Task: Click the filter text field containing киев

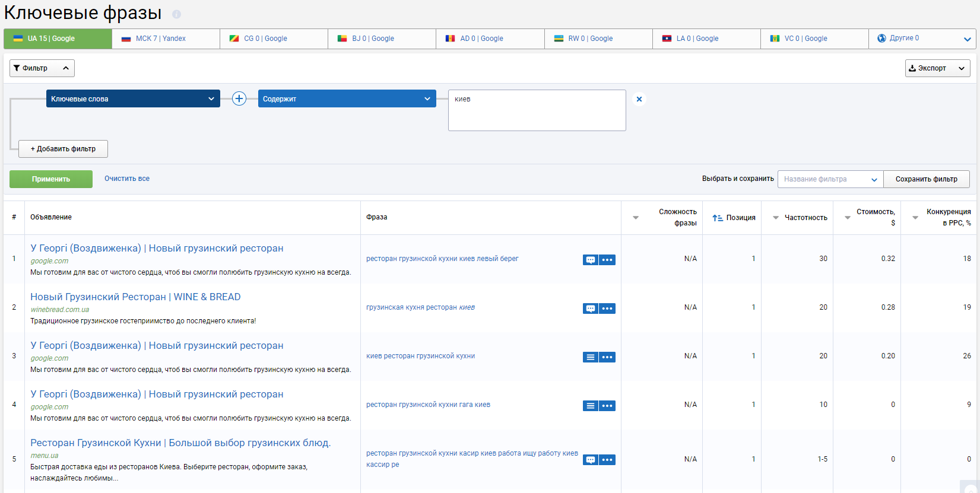Action: click(537, 110)
